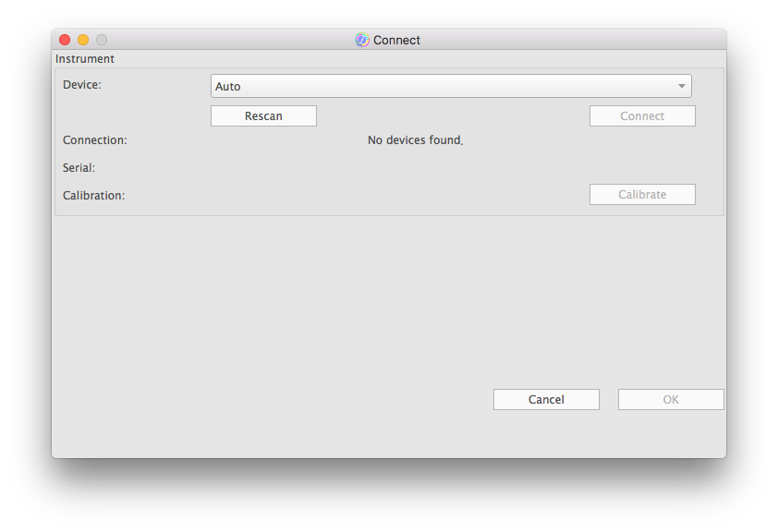This screenshot has width=778, height=532.
Task: Click the colorful app icon in title bar
Action: 362,40
